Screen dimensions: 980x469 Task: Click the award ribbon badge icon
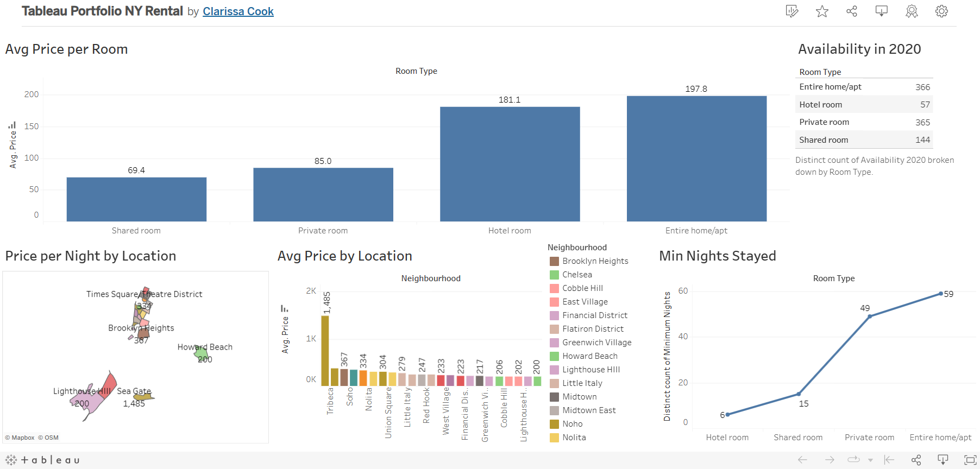pos(912,11)
